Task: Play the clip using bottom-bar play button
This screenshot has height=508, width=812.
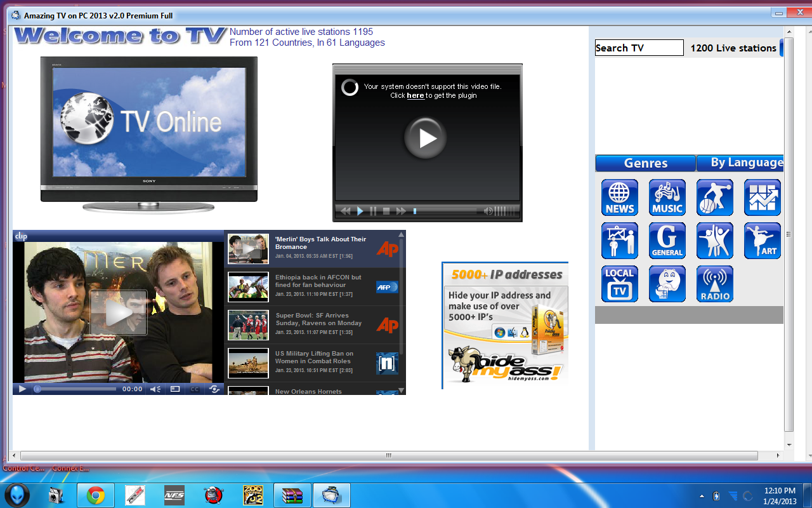Action: [x=22, y=389]
